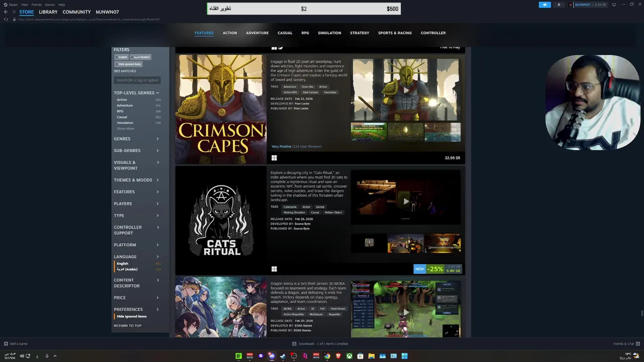Open Chrome from the taskbar
This screenshot has height=362, width=644.
pos(327,356)
